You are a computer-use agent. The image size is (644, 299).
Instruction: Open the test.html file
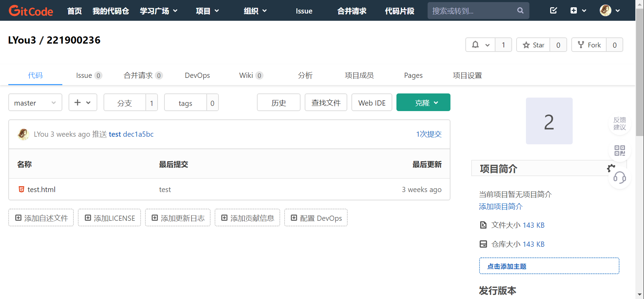[41, 190]
